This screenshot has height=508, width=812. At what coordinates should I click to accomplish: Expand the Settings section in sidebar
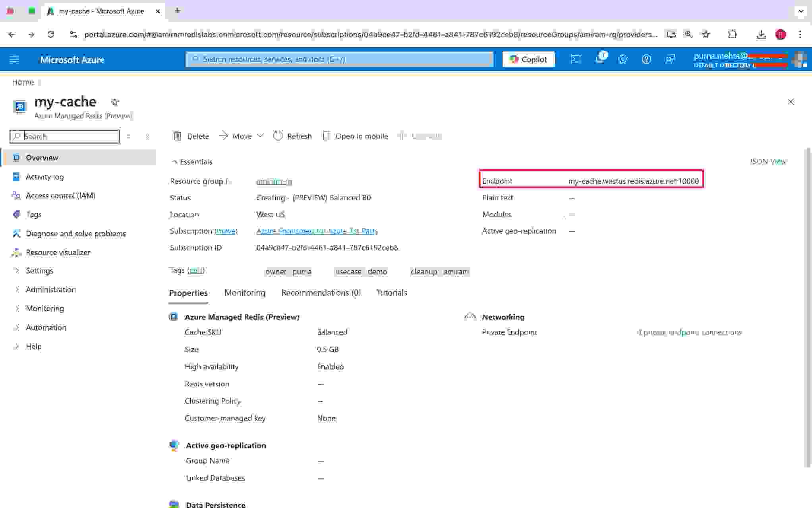[x=39, y=271]
